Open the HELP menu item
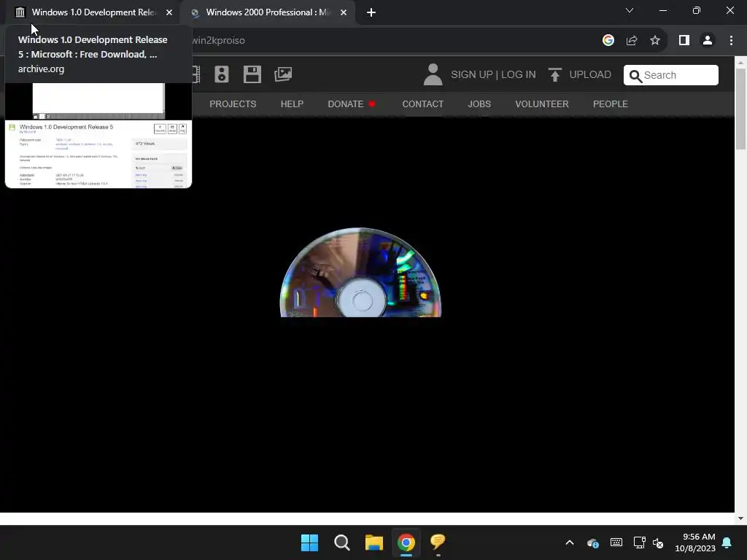This screenshot has height=560, width=747. [x=292, y=104]
